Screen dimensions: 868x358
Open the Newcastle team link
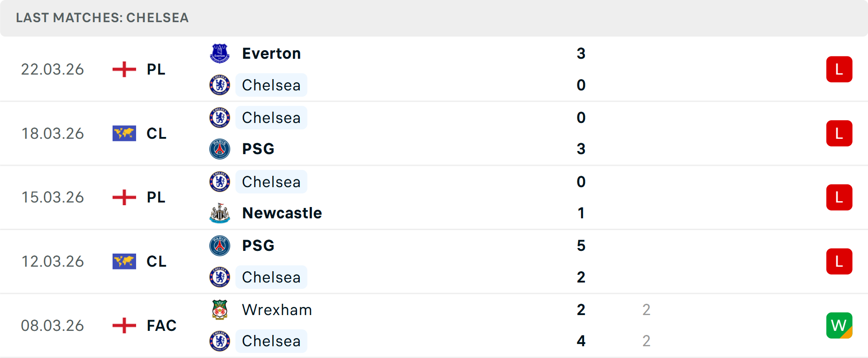tap(282, 213)
